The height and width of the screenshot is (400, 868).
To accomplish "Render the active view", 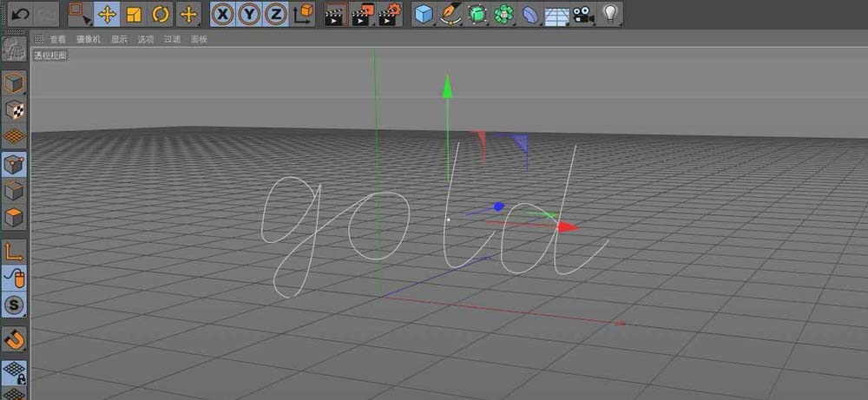I will pyautogui.click(x=335, y=14).
